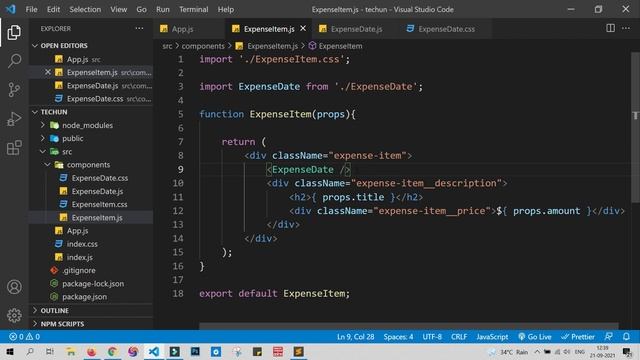
Task: Open editor More Actions ellipsis
Action: [626, 28]
